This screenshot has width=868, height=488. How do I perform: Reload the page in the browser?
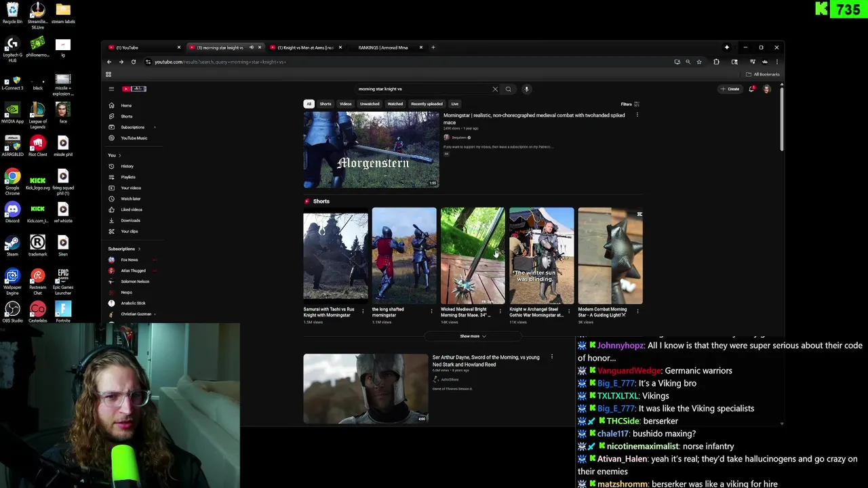click(x=134, y=62)
